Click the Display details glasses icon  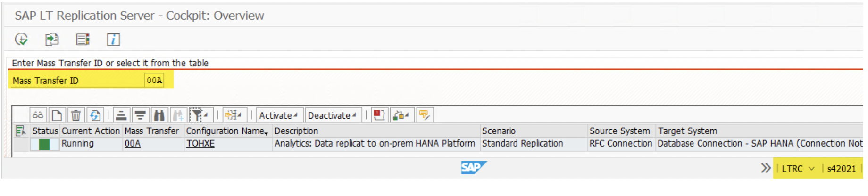pos(38,115)
